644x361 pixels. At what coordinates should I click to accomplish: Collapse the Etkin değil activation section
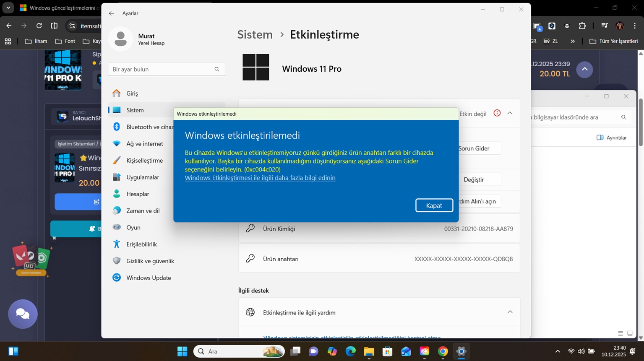coord(510,113)
